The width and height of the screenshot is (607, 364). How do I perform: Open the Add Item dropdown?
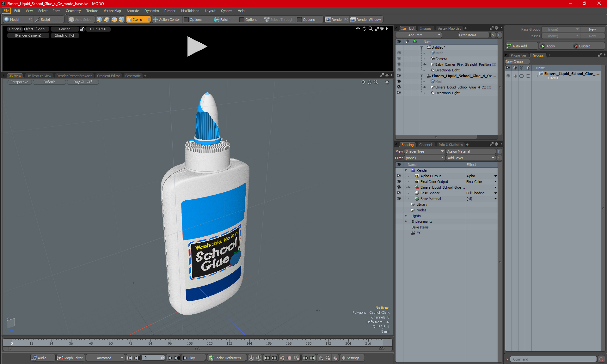pyautogui.click(x=418, y=35)
